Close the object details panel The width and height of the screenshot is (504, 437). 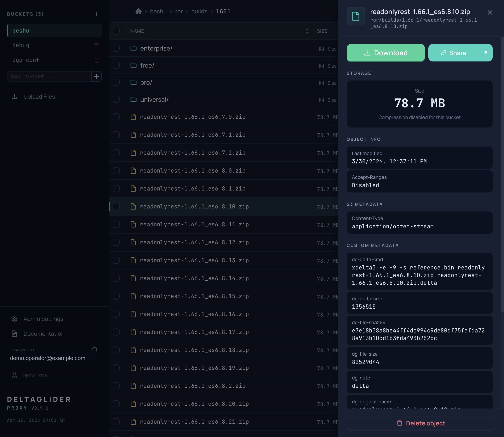tap(490, 12)
